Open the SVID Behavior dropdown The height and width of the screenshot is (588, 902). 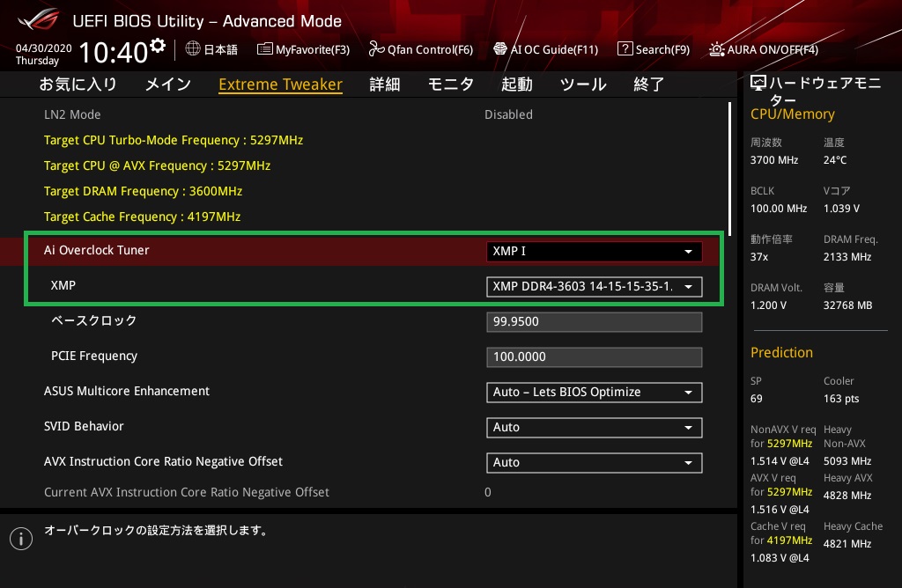click(x=594, y=428)
